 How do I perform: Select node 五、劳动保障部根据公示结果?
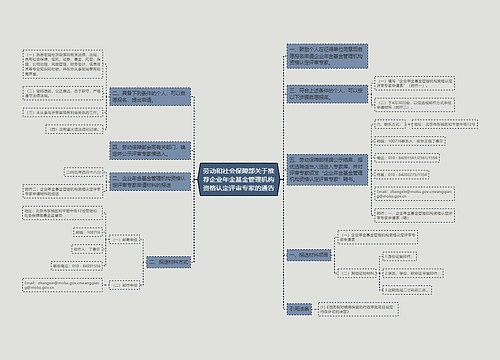pyautogui.click(x=327, y=169)
